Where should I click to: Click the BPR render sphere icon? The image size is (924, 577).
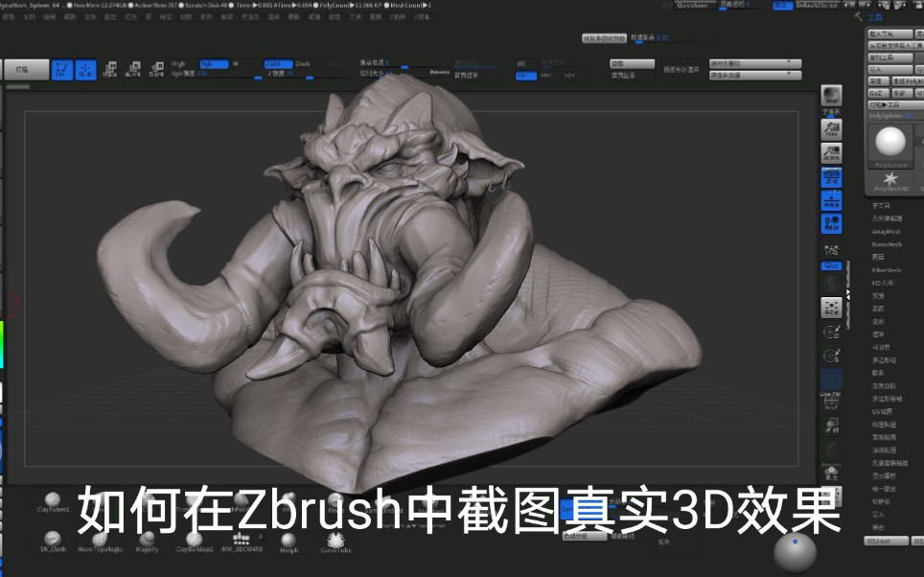[831, 96]
